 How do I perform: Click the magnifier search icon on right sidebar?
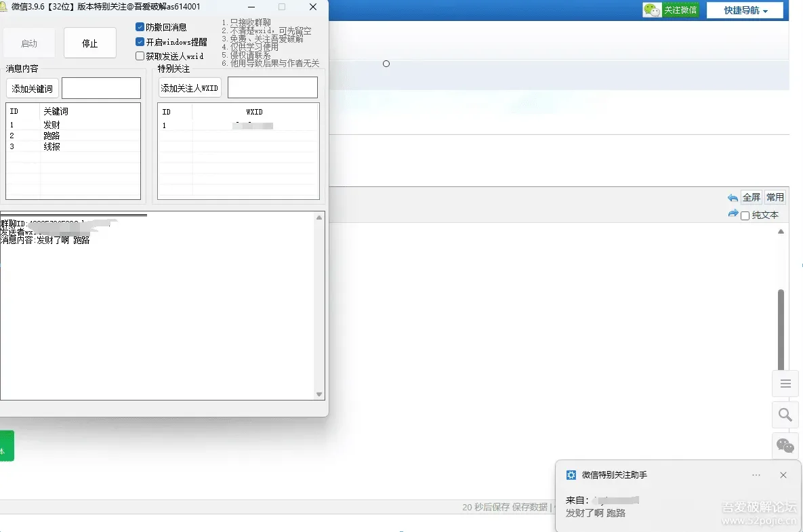[x=785, y=415]
